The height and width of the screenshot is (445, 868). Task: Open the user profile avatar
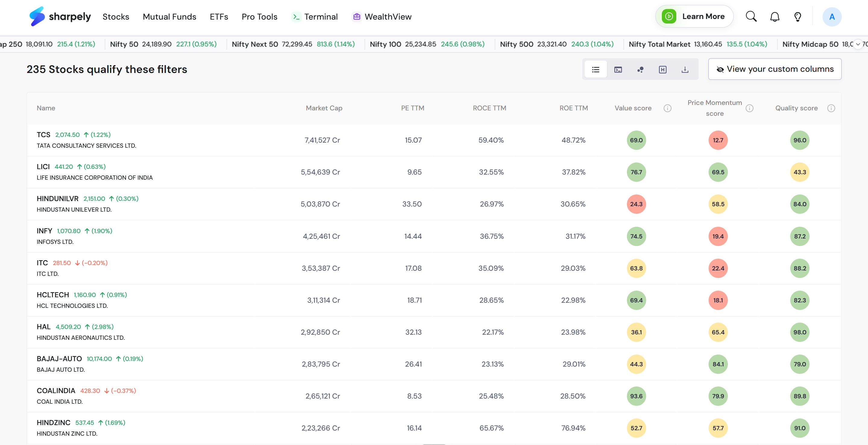(x=832, y=17)
